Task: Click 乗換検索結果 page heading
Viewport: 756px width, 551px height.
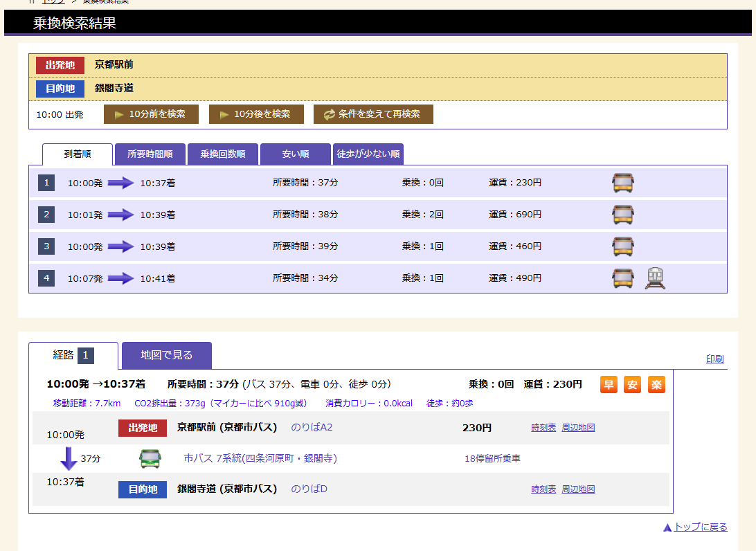Action: 74,23
